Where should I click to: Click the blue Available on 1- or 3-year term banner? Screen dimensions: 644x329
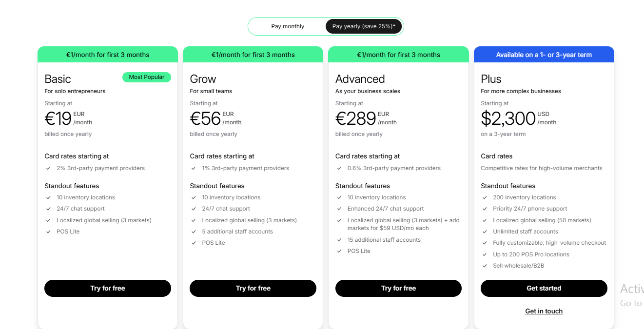click(544, 55)
